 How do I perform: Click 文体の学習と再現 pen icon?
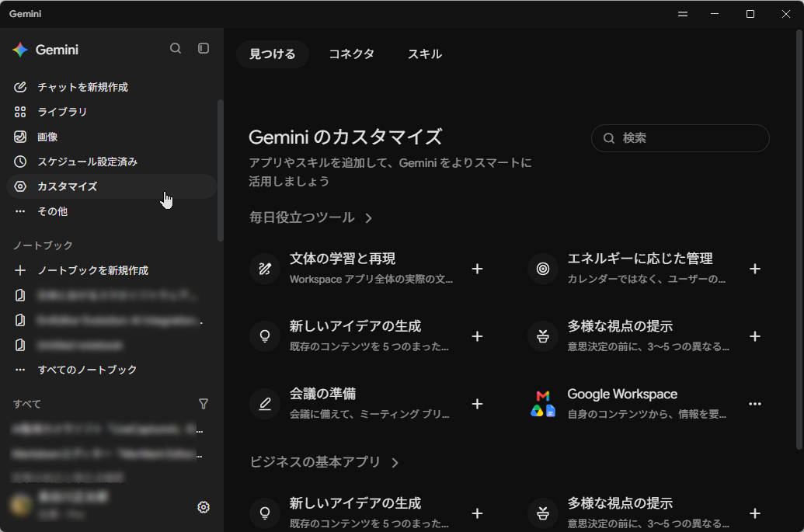pos(265,269)
